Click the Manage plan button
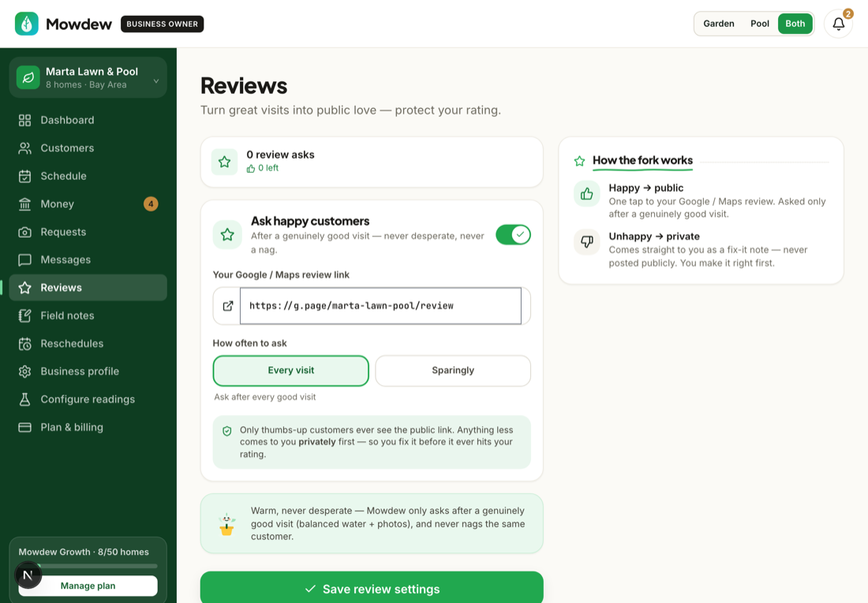Viewport: 868px width, 603px height. (x=88, y=586)
